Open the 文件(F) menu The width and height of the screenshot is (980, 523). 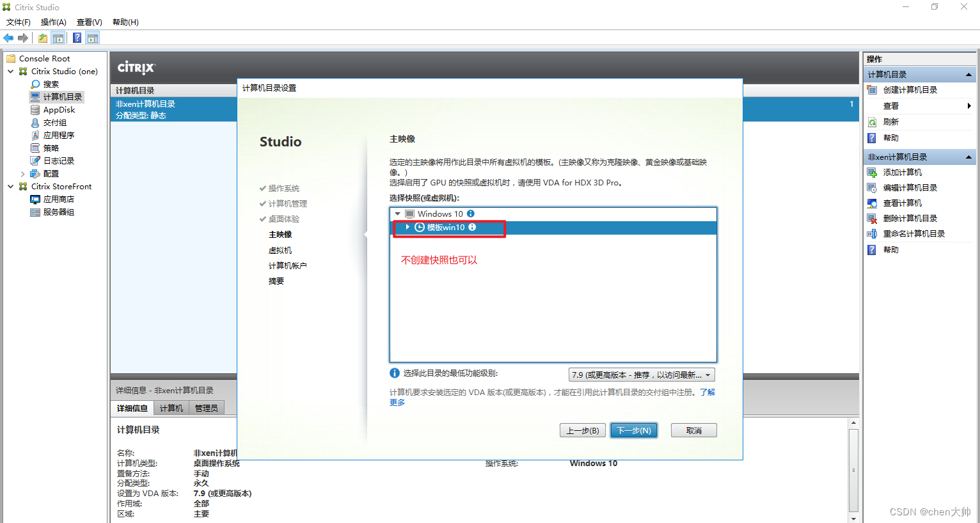[19, 22]
